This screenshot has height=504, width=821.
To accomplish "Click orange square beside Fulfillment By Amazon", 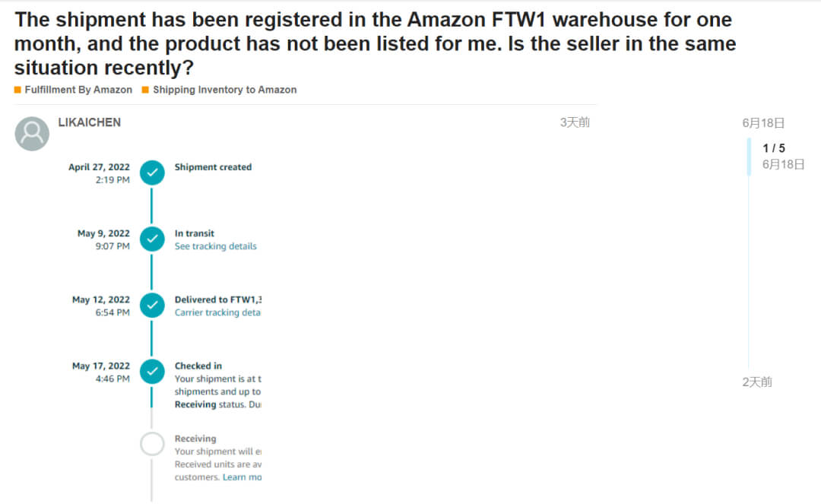I will point(17,90).
